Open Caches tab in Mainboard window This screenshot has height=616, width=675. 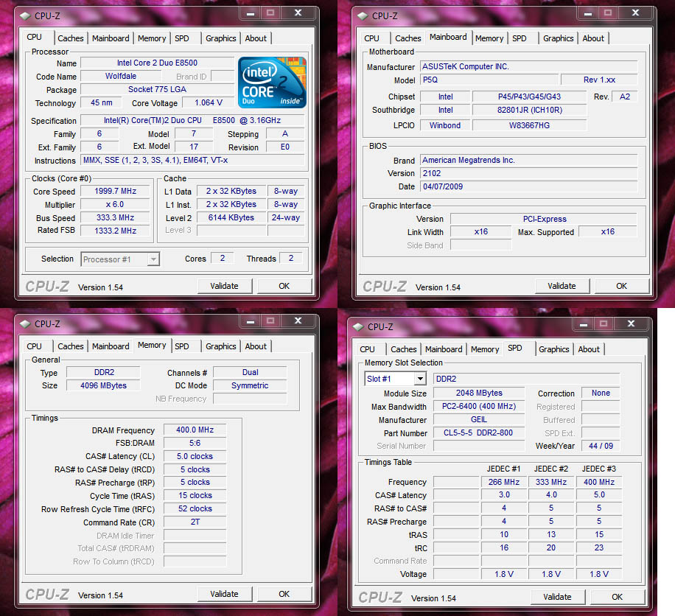click(408, 38)
